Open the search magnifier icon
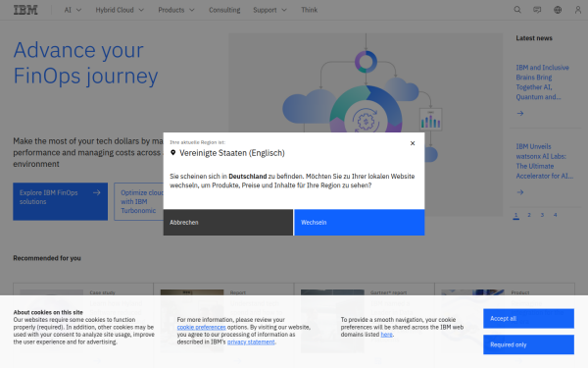 coord(517,10)
